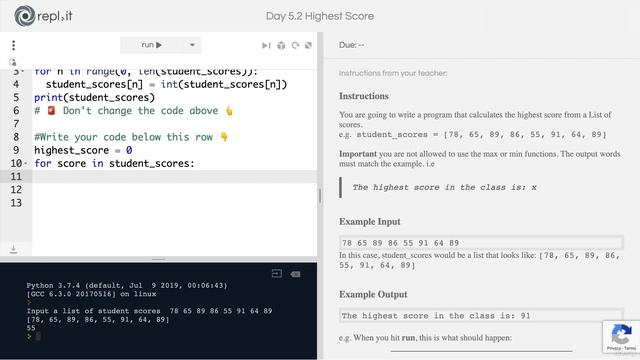
Task: Click the vertical divider between editor and instructions
Action: pyautogui.click(x=320, y=196)
